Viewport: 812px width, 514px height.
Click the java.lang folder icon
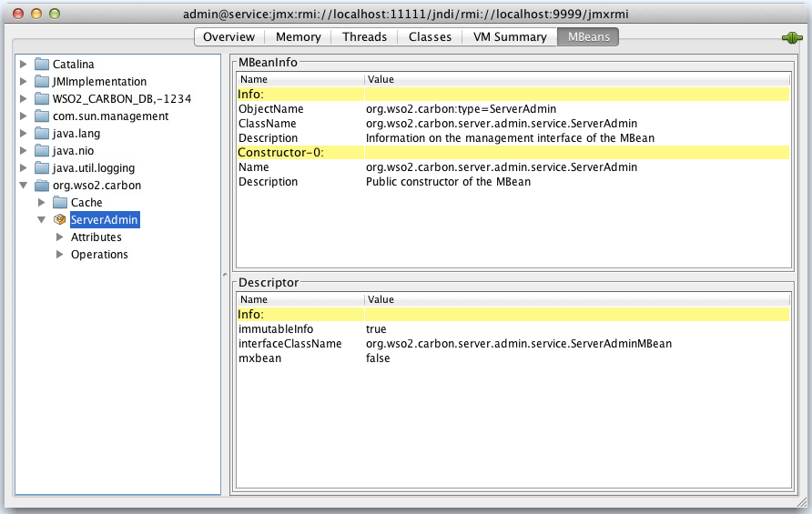point(41,134)
